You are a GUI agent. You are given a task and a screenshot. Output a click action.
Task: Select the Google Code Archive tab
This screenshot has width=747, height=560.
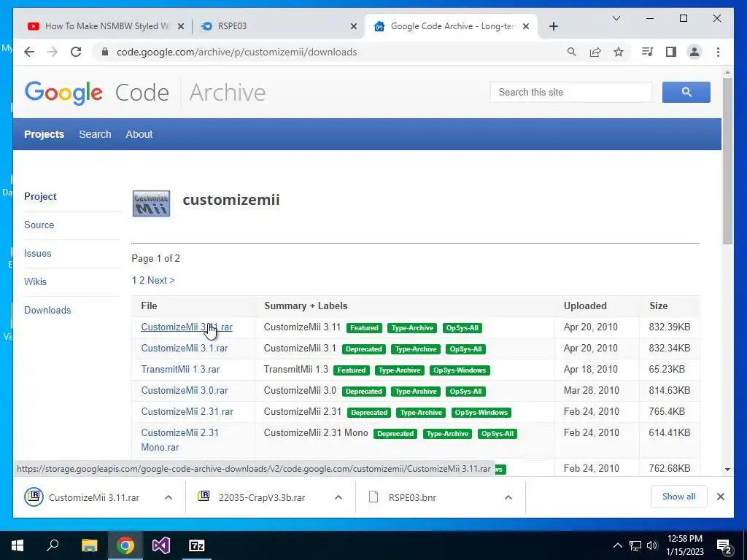pos(452,26)
